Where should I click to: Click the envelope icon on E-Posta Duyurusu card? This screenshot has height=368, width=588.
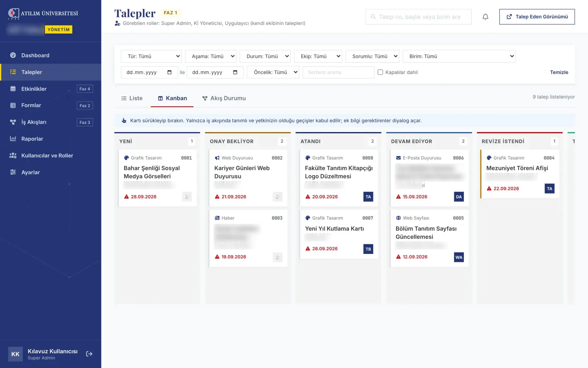(x=398, y=158)
